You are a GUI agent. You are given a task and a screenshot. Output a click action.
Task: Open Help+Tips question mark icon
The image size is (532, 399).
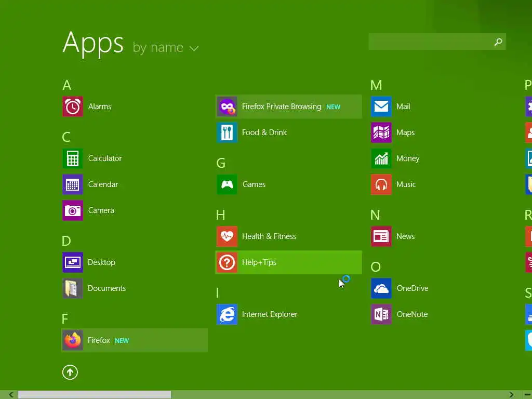(227, 262)
